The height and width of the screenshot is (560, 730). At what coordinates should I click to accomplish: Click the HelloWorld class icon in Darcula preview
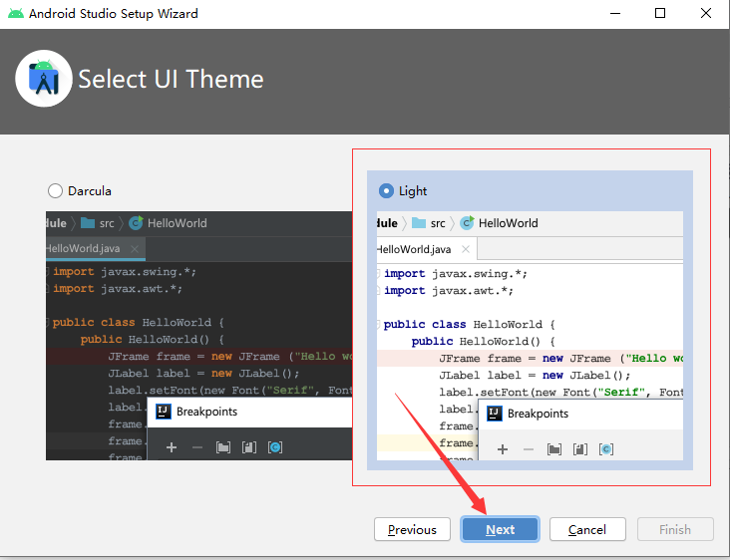136,223
